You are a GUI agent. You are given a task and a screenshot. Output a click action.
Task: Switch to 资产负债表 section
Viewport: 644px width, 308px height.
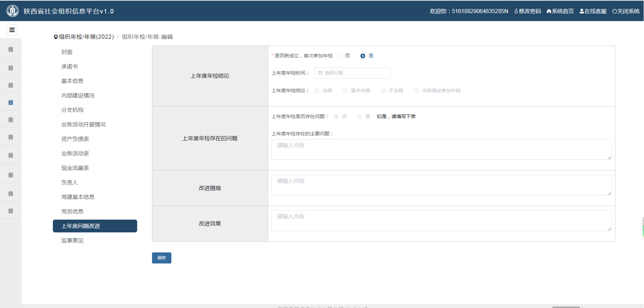75,139
